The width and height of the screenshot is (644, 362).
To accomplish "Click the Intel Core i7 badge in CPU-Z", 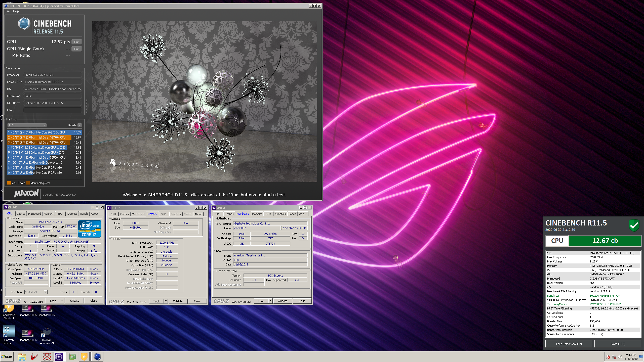I will [90, 229].
